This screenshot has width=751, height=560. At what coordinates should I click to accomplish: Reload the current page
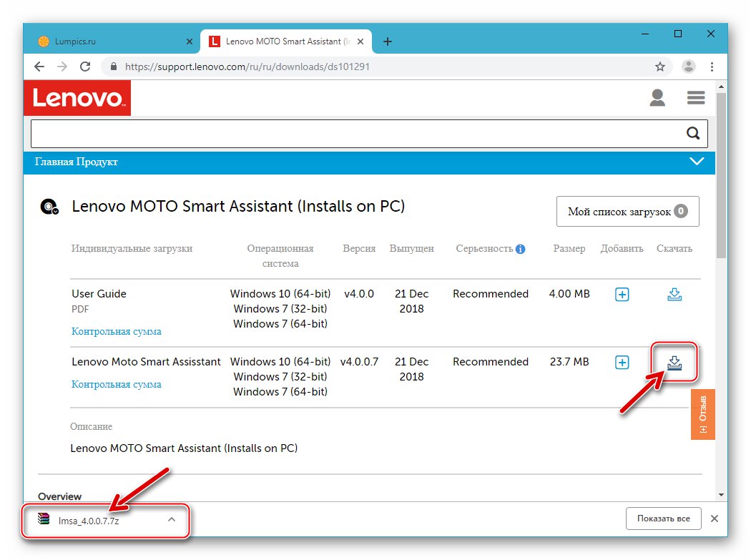tap(85, 66)
